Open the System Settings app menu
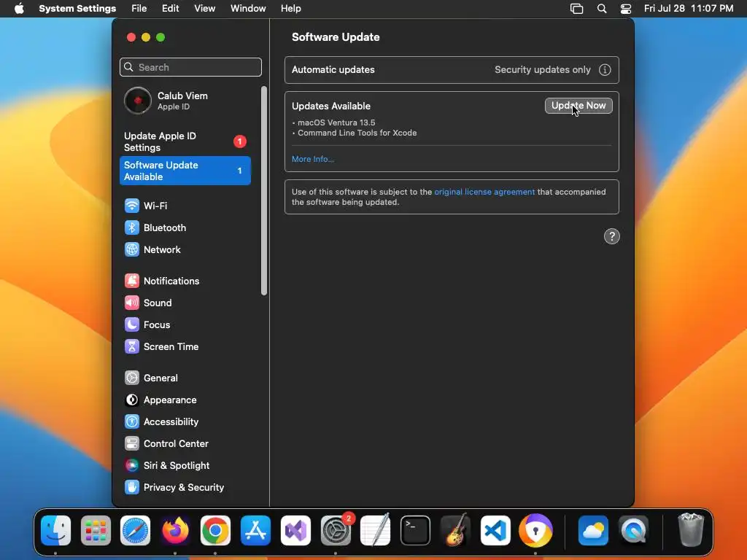This screenshot has height=560, width=747. tap(77, 9)
